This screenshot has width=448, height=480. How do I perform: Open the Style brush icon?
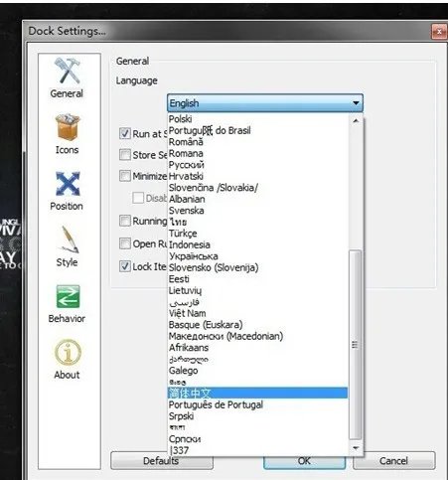point(69,240)
